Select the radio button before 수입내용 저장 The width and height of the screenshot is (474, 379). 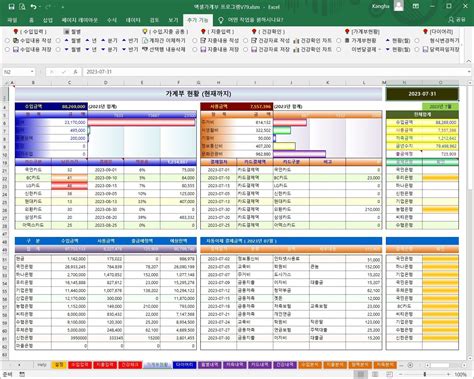tap(7, 49)
